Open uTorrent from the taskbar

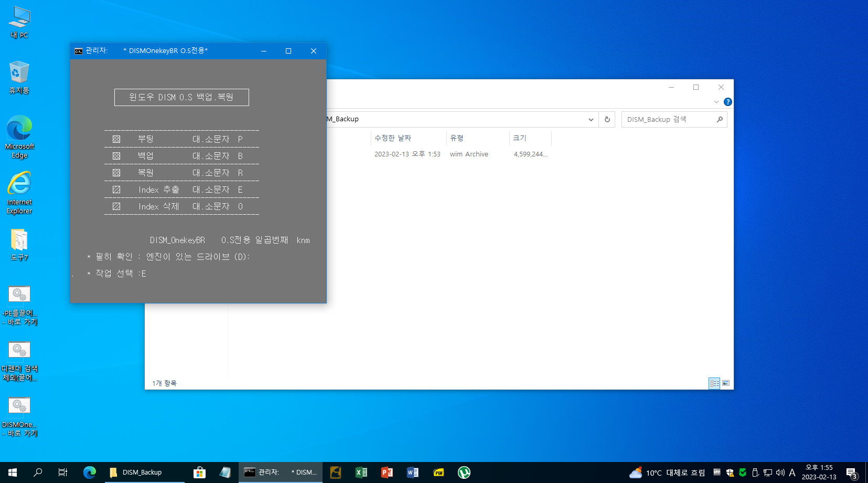click(464, 472)
